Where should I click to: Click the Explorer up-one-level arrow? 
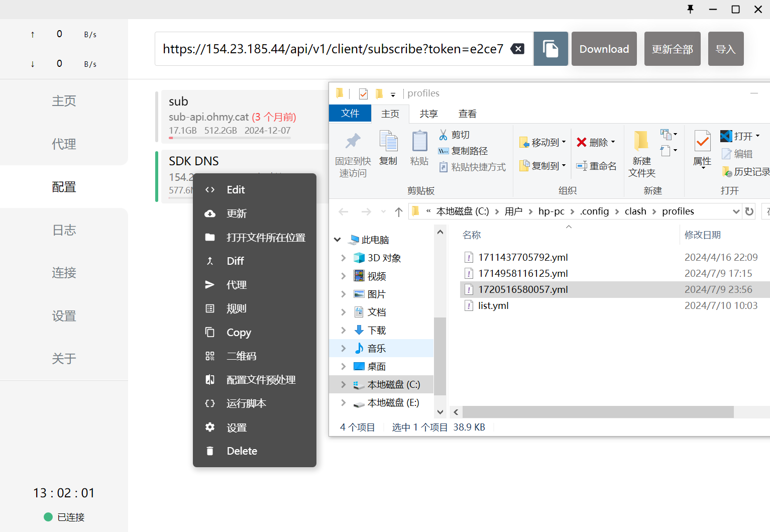[398, 211]
